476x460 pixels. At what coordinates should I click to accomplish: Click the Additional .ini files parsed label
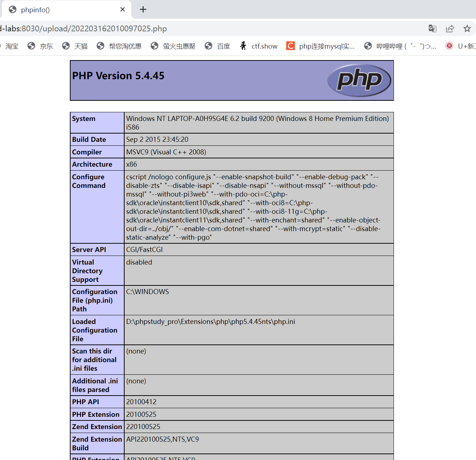pos(95,385)
